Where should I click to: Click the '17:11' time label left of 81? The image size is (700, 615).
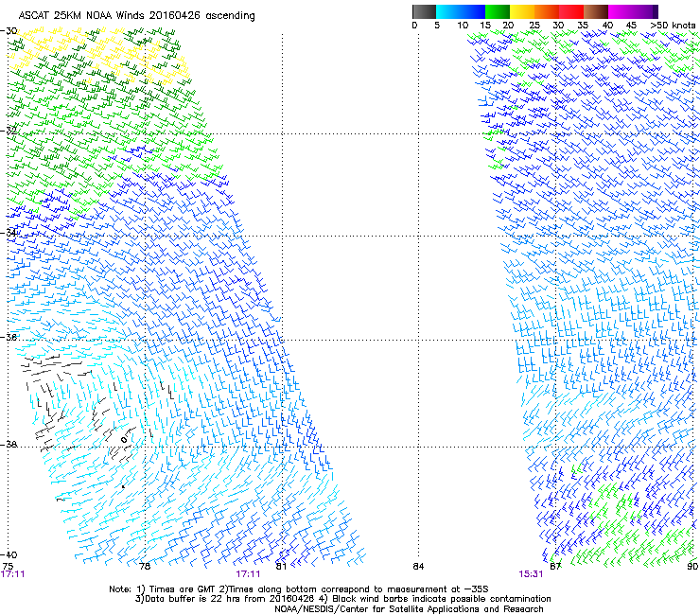point(248,574)
